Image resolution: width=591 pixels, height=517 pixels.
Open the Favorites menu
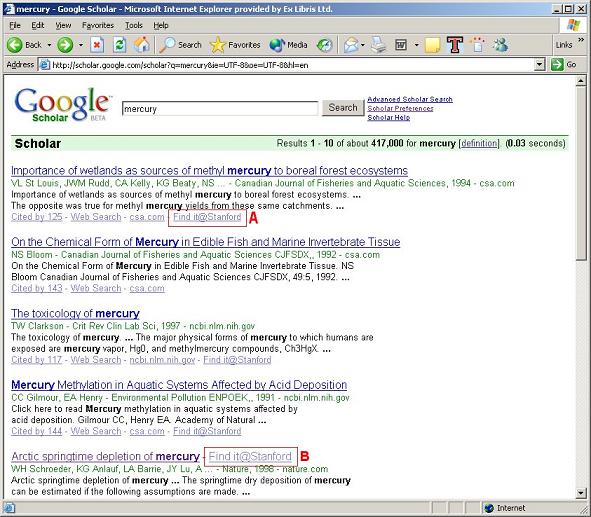(x=98, y=25)
